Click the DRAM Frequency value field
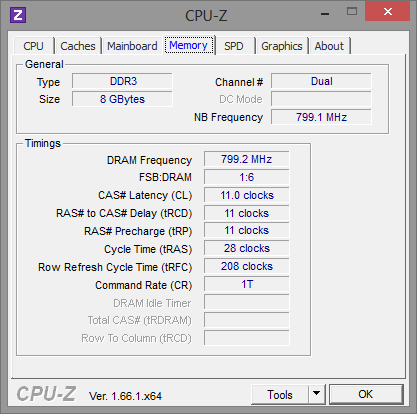Viewport: 417px width, 414px height. [247, 159]
